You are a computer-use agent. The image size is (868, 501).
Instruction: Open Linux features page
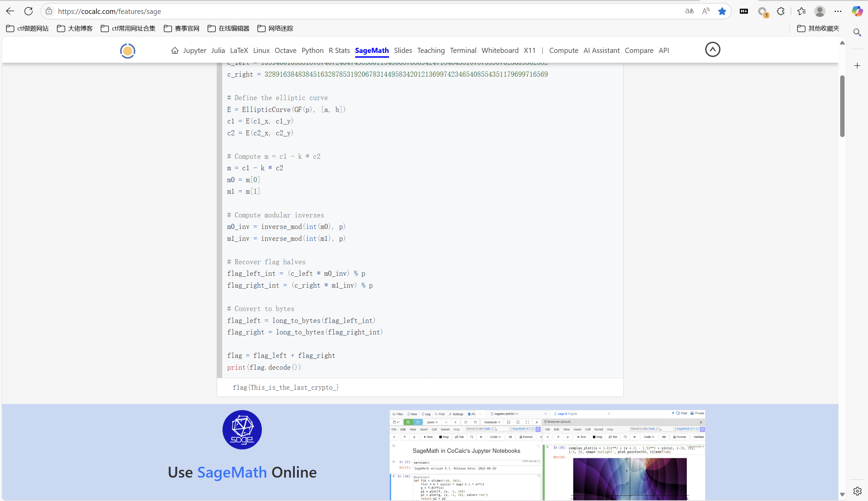(261, 51)
